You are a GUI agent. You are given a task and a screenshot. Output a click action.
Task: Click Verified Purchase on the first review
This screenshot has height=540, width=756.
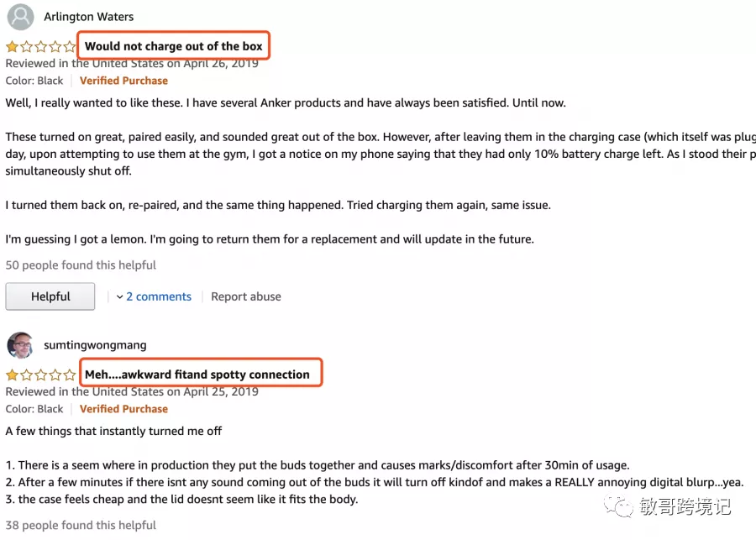click(124, 81)
